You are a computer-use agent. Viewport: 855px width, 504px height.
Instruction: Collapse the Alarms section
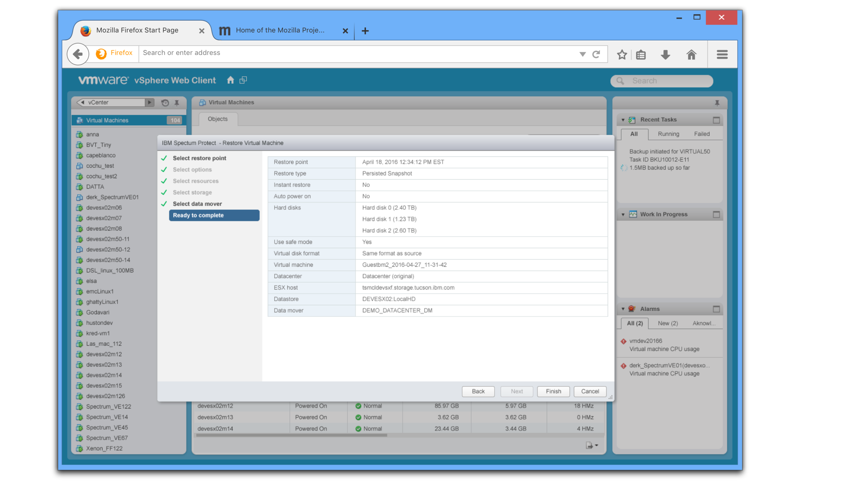(623, 309)
